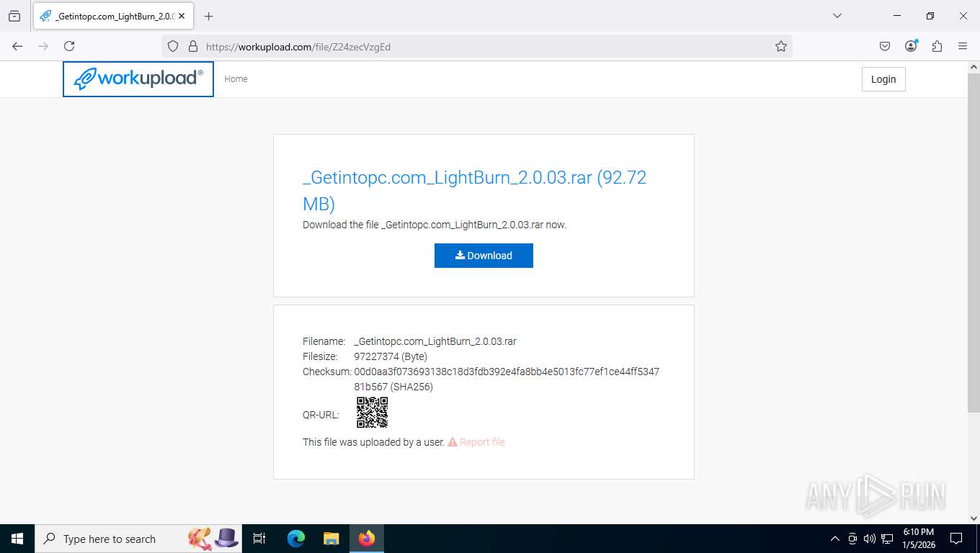Screen dimensions: 980x553
Task: Click the workupload logo
Action: click(x=138, y=78)
